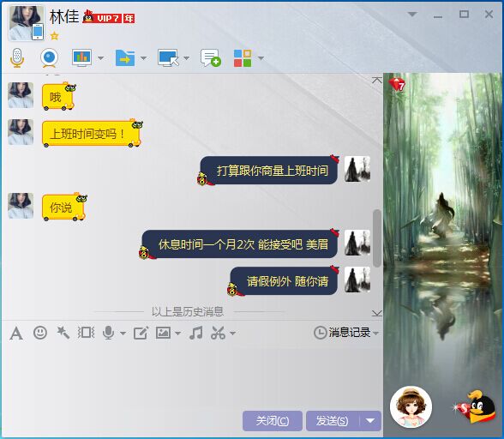This screenshot has width=504, height=439.
Task: Open send button options dropdown
Action: [x=370, y=421]
